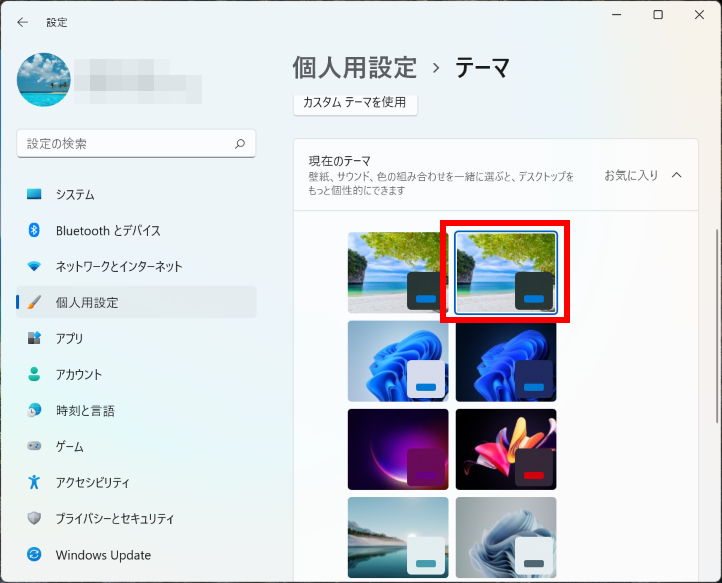Viewport: 722px width, 583px height.
Task: Go back with the arrow icon
Action: (22, 22)
